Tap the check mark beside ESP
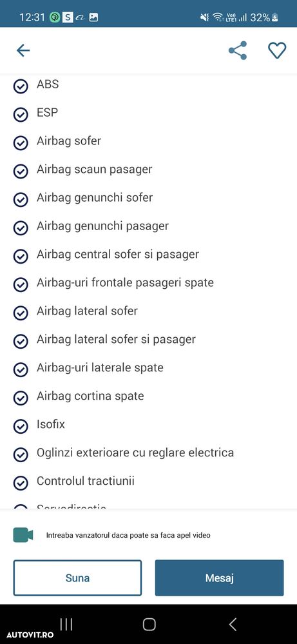Image resolution: width=297 pixels, height=644 pixels. tap(21, 115)
